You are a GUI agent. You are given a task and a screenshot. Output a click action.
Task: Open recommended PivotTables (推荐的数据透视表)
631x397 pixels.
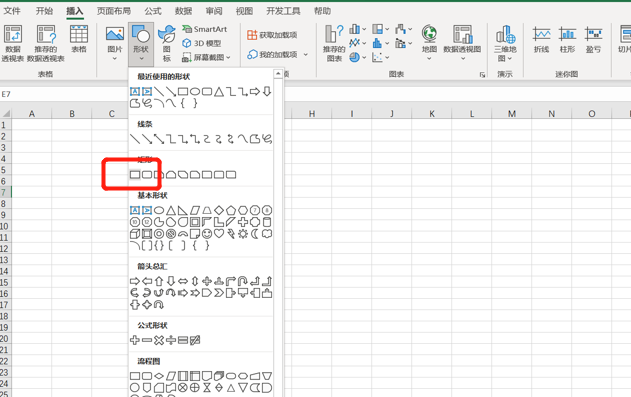coord(46,43)
